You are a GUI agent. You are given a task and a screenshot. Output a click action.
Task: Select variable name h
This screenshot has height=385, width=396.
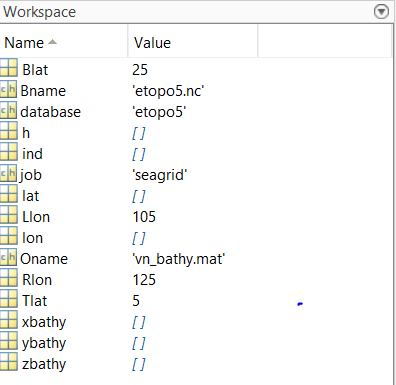point(26,133)
